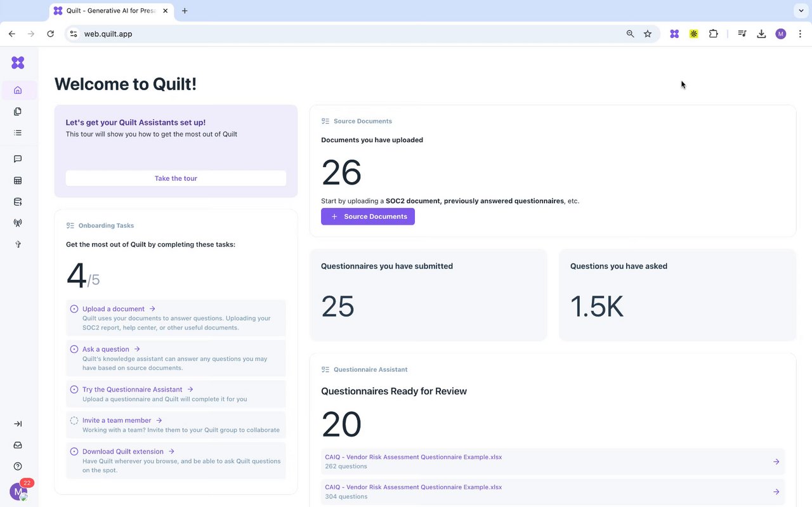Click the arrow on the 304 questions row
812x507 pixels.
tap(776, 492)
